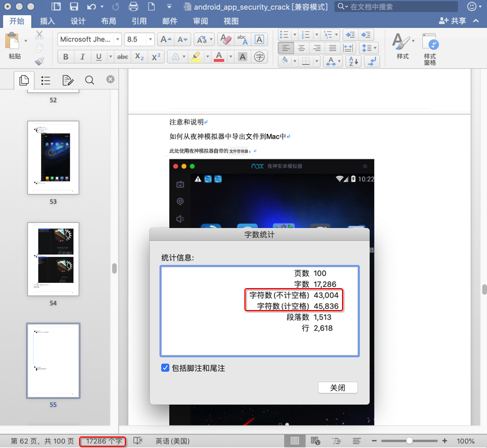Click the character shading A icon
The width and height of the screenshot is (487, 448).
coord(243,57)
